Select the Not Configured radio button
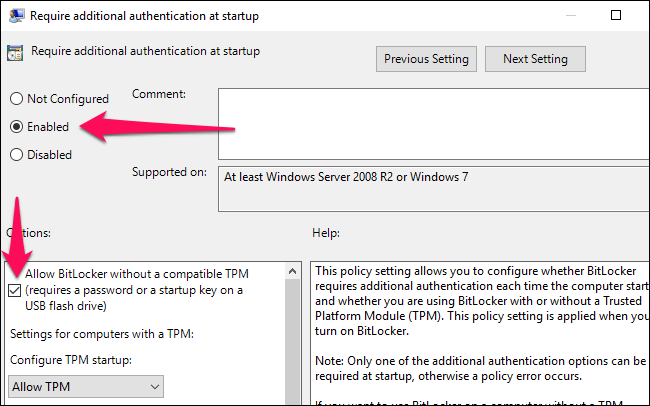 coord(17,99)
